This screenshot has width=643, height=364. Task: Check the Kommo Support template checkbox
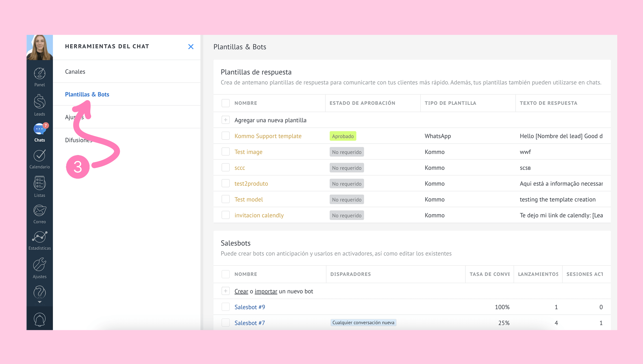225,136
